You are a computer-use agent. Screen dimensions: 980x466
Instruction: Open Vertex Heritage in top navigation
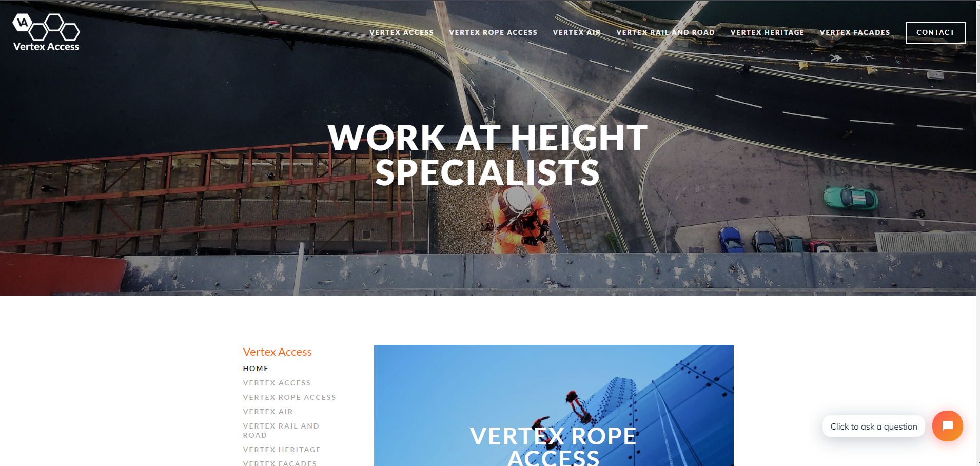click(x=767, y=32)
